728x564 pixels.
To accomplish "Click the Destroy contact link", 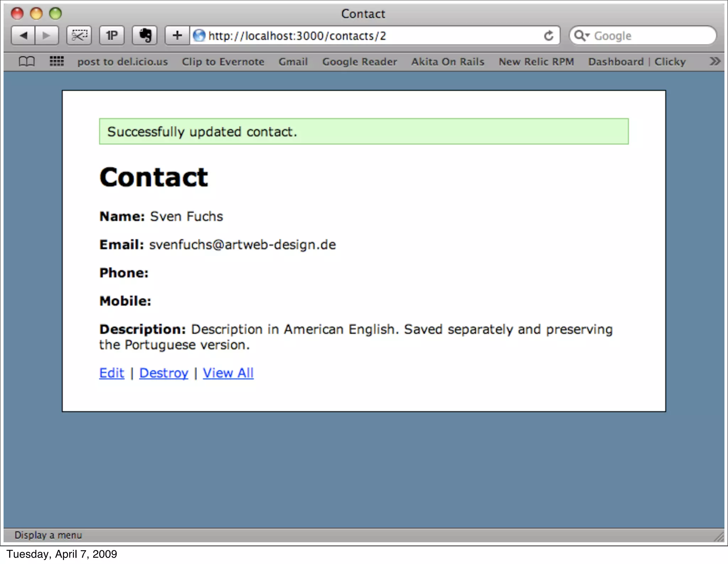I will (x=164, y=373).
